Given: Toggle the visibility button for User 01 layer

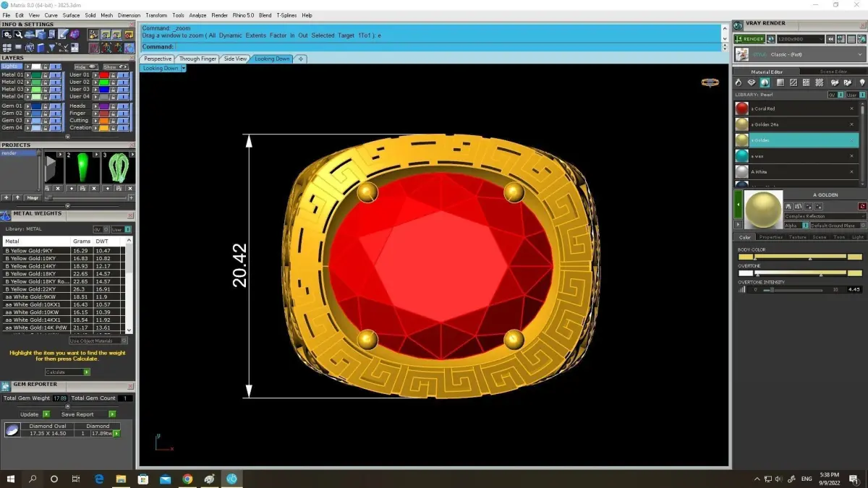Looking at the screenshot, I should 123,75.
